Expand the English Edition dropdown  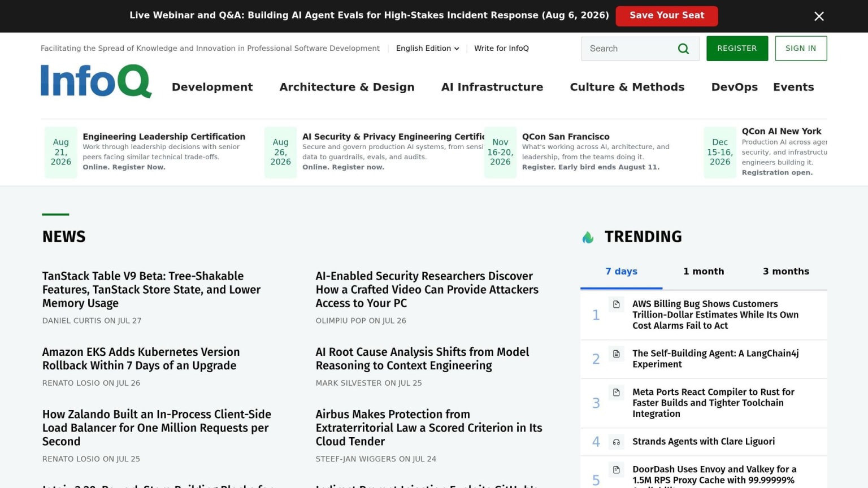[427, 49]
